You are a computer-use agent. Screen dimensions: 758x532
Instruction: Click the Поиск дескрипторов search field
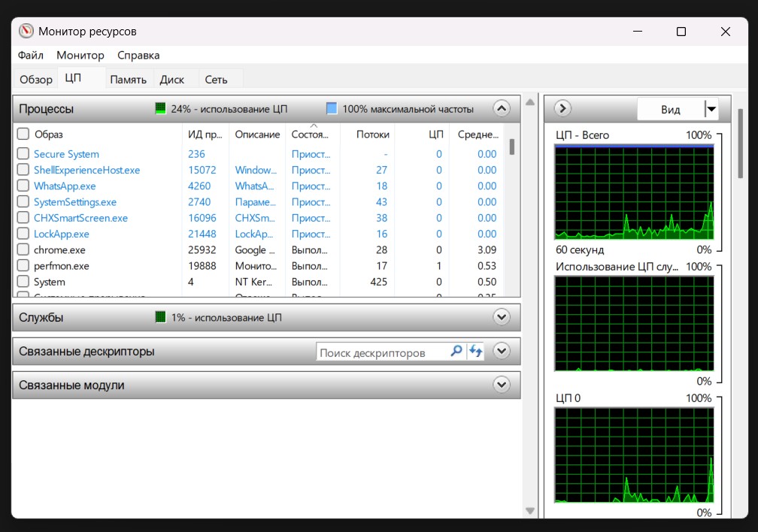pyautogui.click(x=384, y=352)
